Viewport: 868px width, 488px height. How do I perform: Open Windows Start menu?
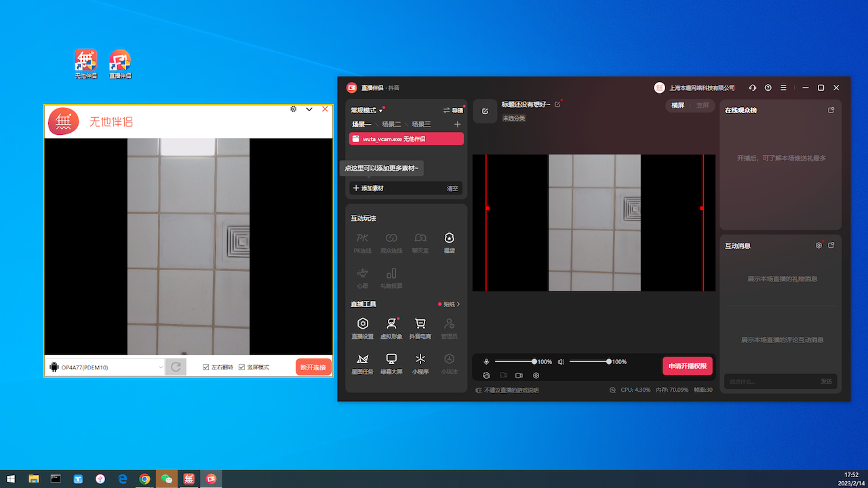pos(11,479)
